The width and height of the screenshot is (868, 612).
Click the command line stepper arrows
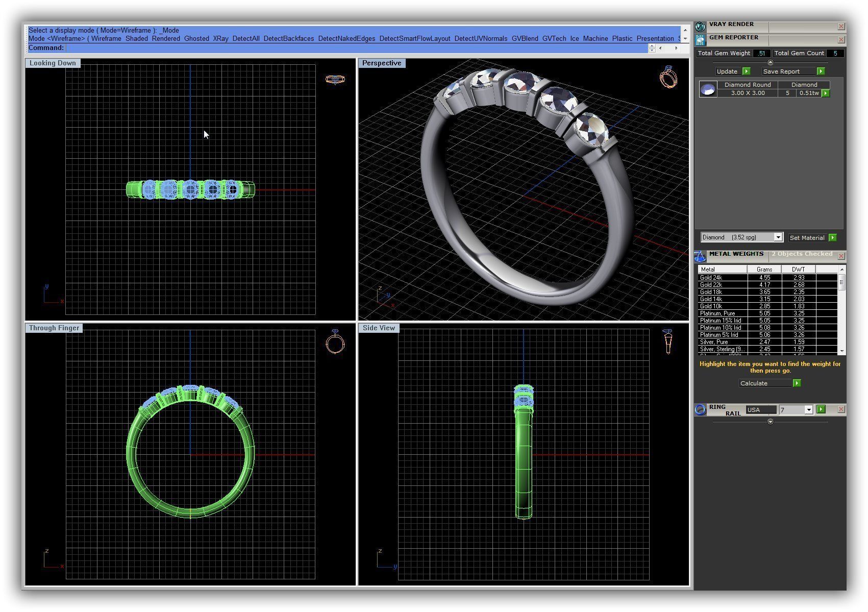[652, 48]
